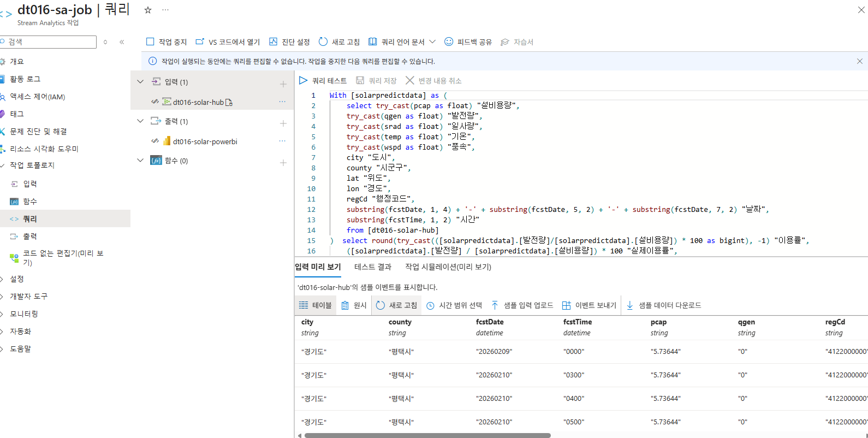Switch to 입력 미리 보기 tab
The width and height of the screenshot is (868, 438).
(318, 267)
